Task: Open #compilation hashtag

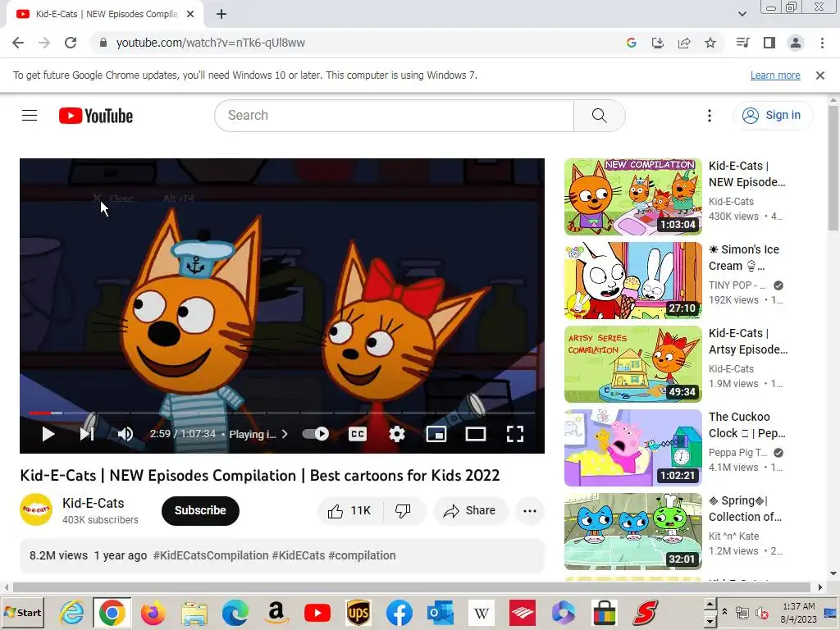Action: (x=362, y=555)
